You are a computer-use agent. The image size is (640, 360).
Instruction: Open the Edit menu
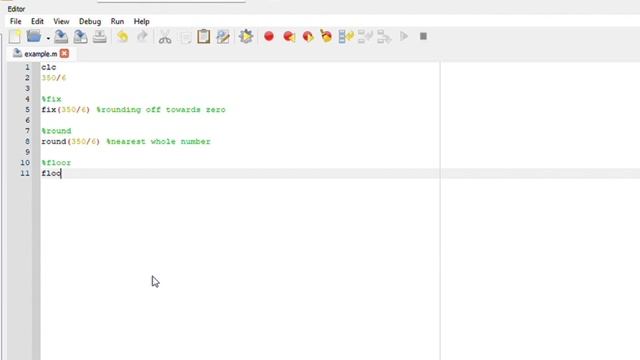point(37,21)
